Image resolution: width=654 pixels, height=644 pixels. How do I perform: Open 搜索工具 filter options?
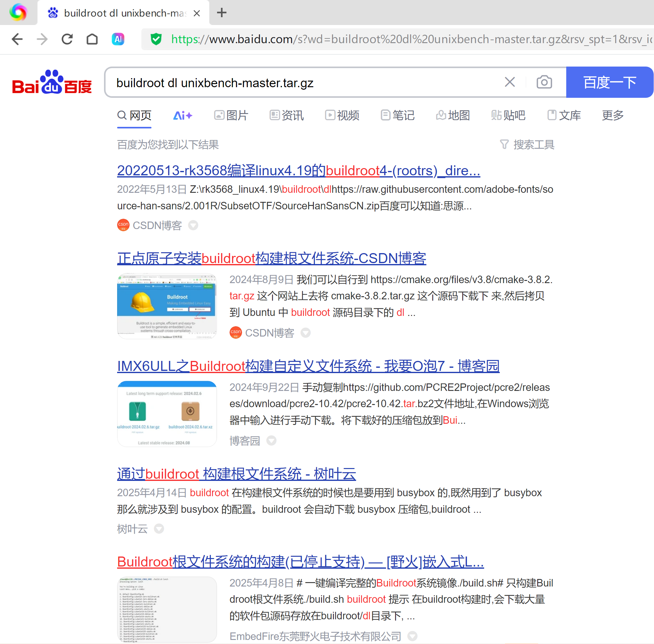[527, 145]
